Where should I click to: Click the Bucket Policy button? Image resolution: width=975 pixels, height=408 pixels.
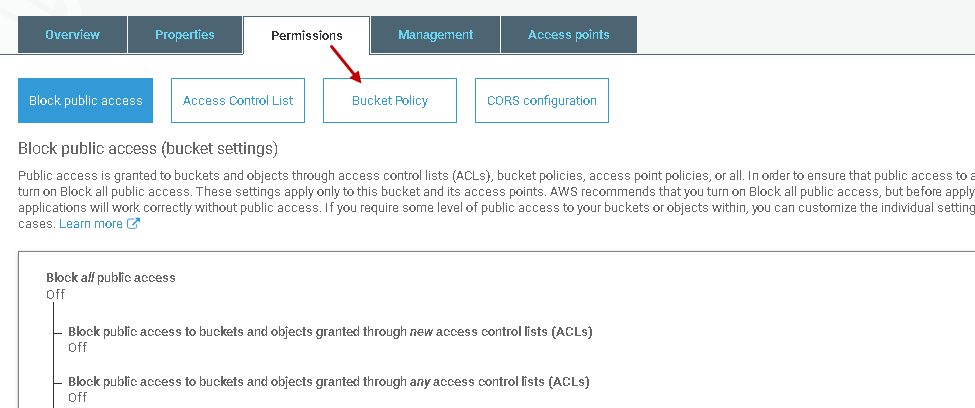click(390, 100)
